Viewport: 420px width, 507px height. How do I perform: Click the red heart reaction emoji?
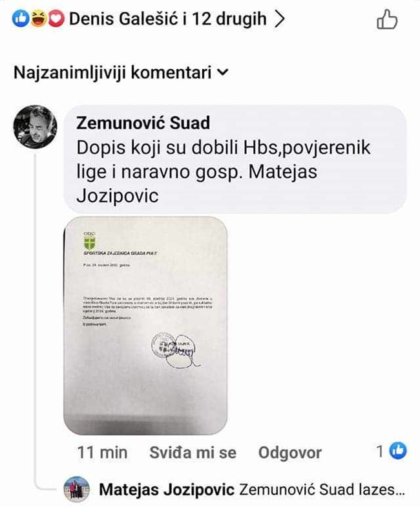tap(56, 19)
